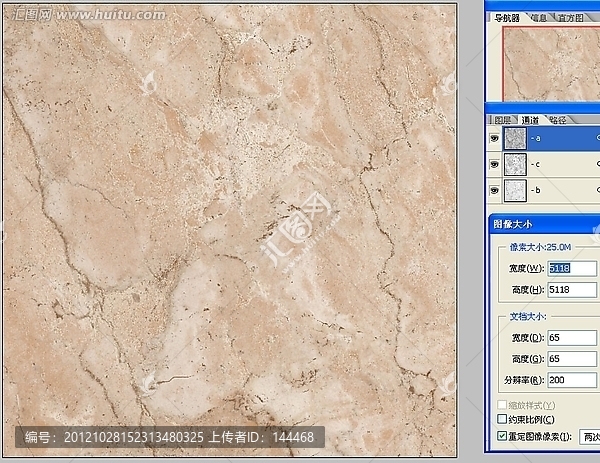Uncheck the 重定图像像素(I) checkbox
The height and width of the screenshot is (463, 600).
[502, 436]
